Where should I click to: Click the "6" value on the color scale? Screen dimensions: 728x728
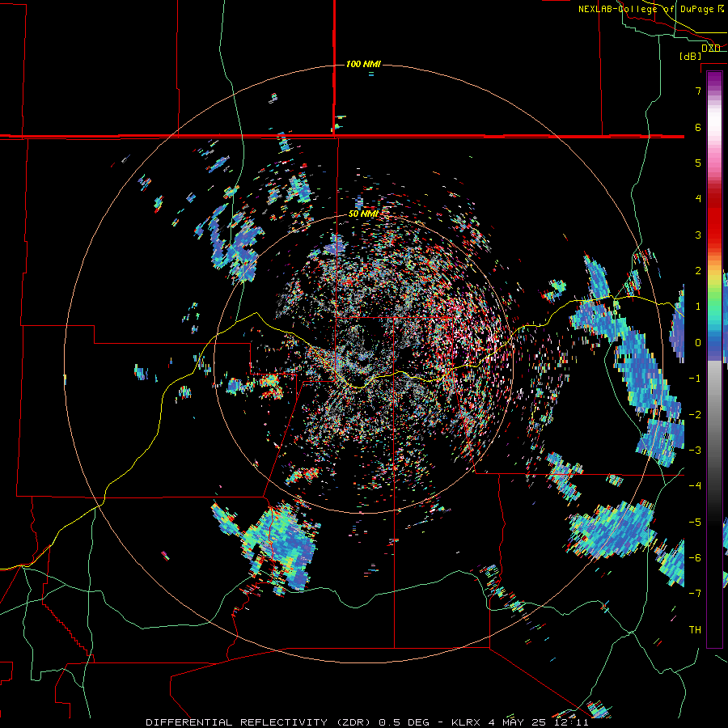[x=698, y=127]
